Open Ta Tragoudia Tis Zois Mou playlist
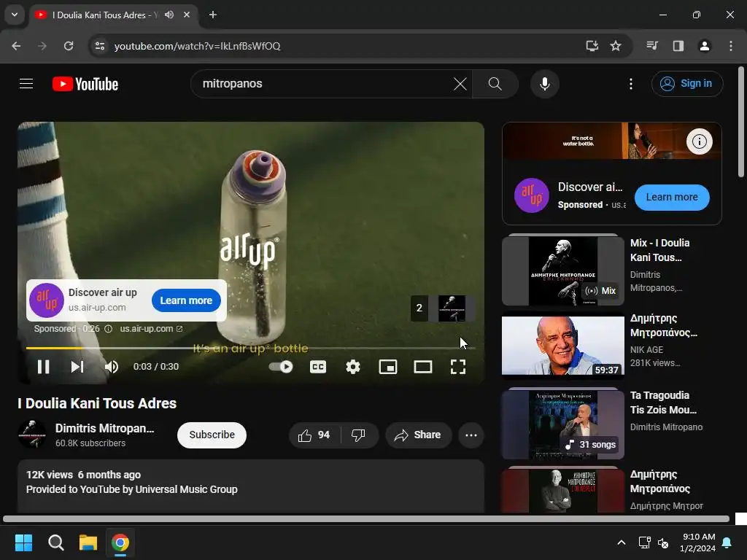The height and width of the screenshot is (560, 747). (563, 425)
